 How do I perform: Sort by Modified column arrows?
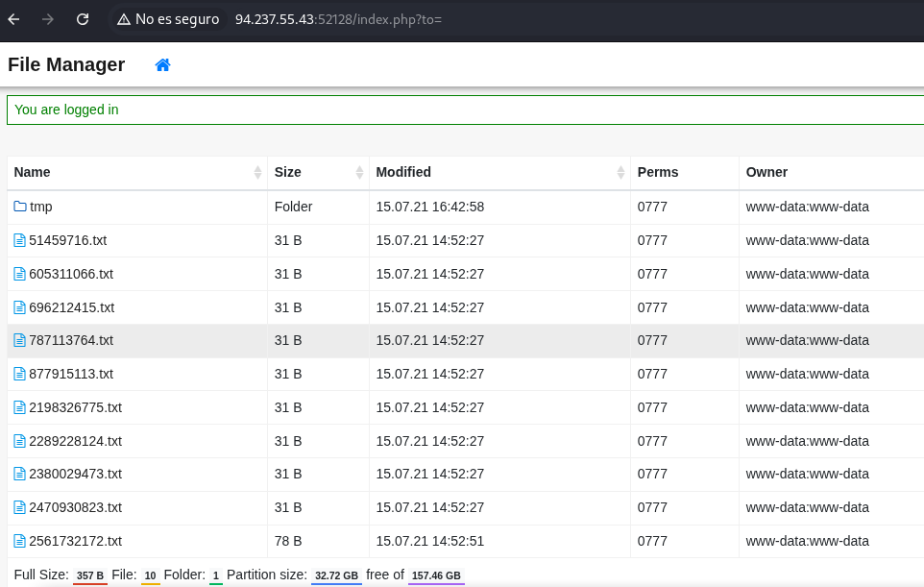(x=620, y=173)
